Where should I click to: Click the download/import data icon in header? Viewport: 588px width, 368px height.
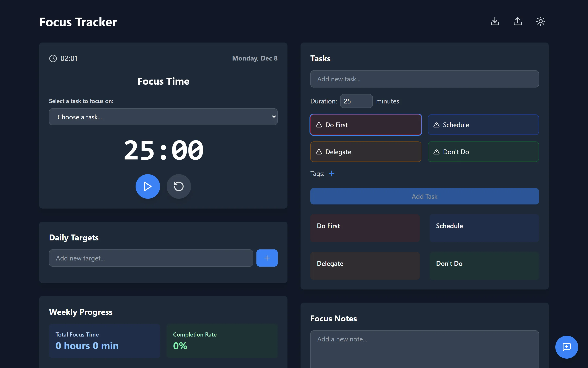pyautogui.click(x=495, y=21)
